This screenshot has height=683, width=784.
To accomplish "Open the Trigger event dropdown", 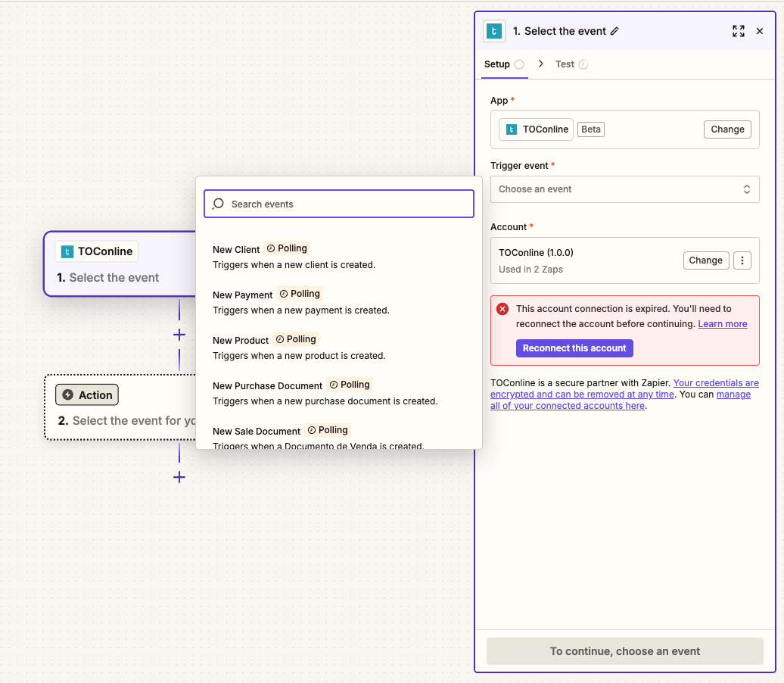I will pos(624,189).
